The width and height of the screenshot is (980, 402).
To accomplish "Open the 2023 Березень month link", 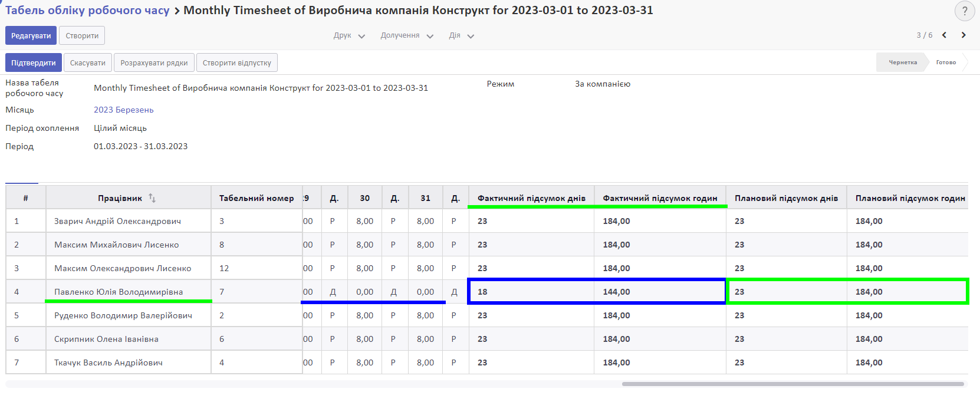I will 123,110.
